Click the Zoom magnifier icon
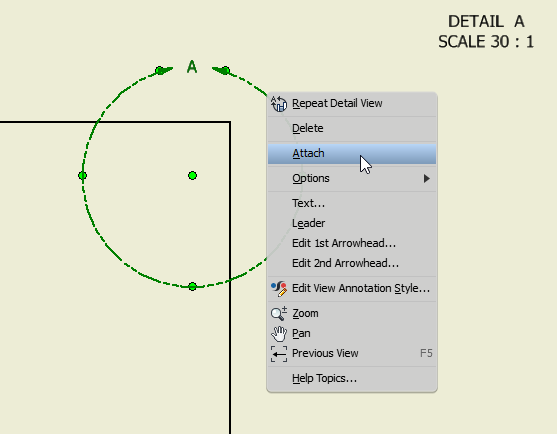Viewport: 557px width, 434px height. click(x=279, y=314)
